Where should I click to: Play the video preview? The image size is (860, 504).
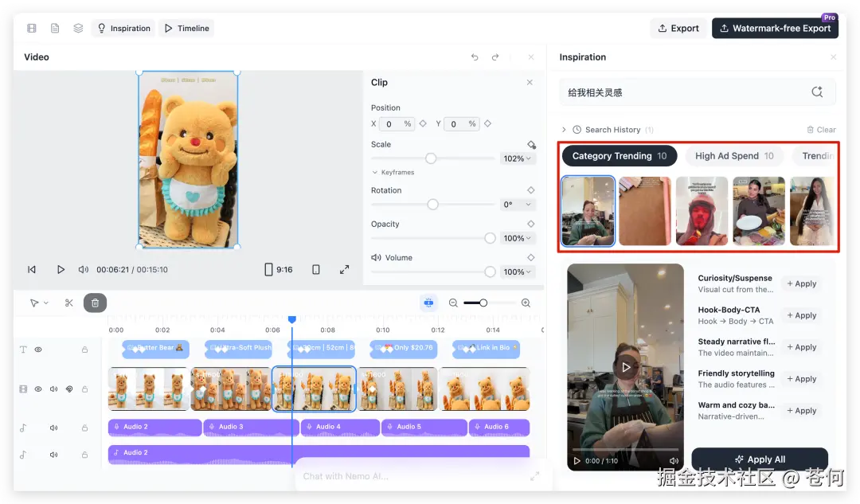point(61,269)
